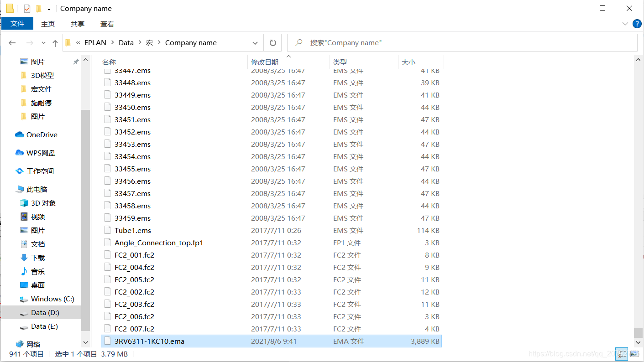Click the Back navigation arrow
Viewport: 644px width, 362px height.
pyautogui.click(x=12, y=43)
